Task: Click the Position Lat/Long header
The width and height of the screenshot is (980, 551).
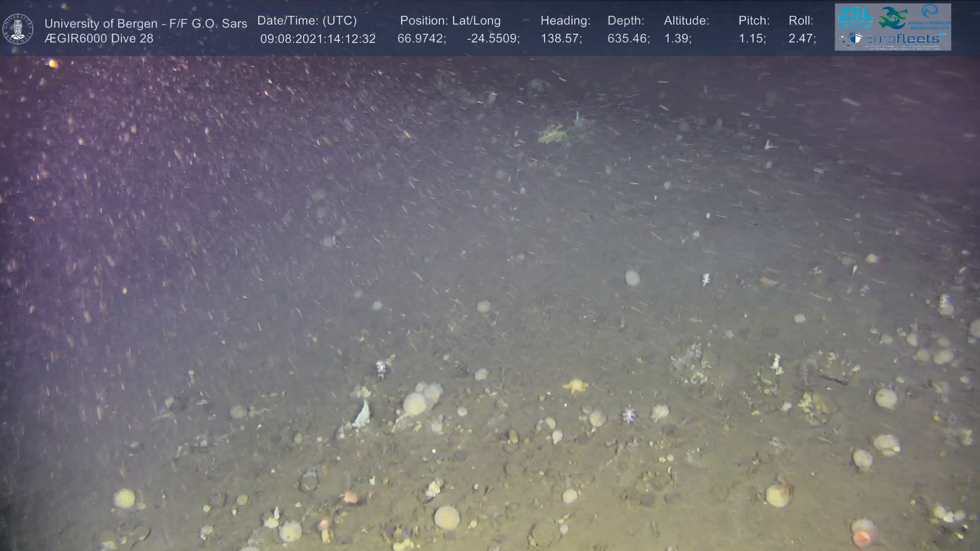Action: click(x=450, y=21)
